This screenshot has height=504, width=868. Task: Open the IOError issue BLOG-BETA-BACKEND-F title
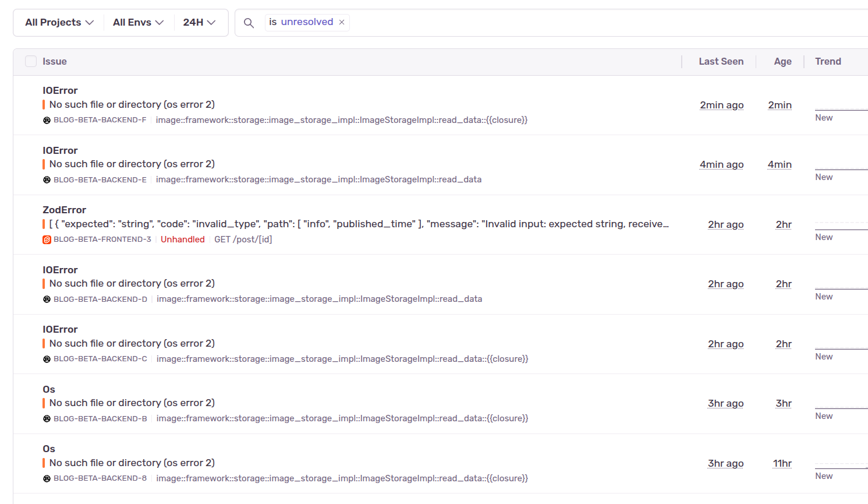60,90
